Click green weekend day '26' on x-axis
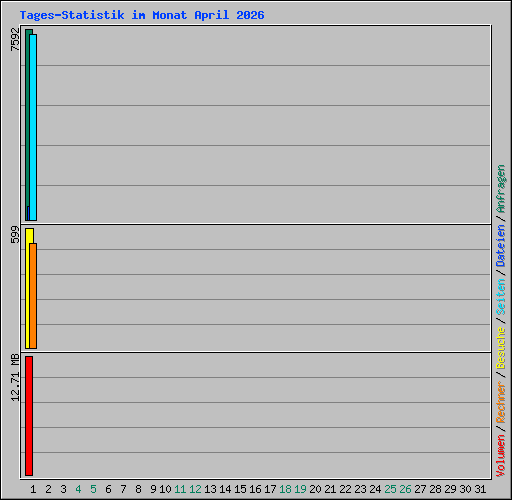This screenshot has height=500, width=512. point(405,489)
